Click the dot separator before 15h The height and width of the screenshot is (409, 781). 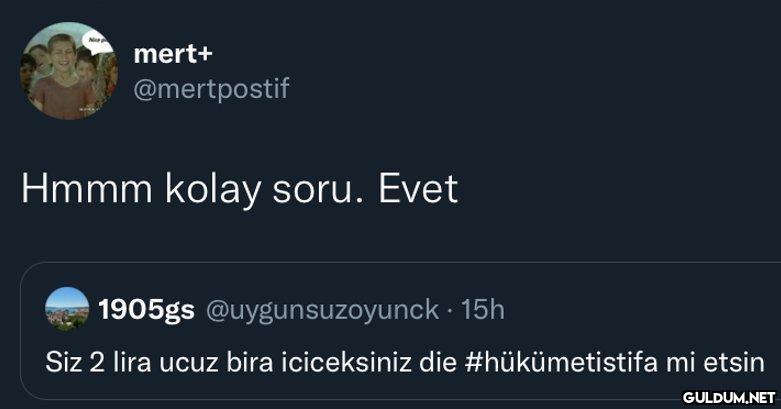[452, 310]
